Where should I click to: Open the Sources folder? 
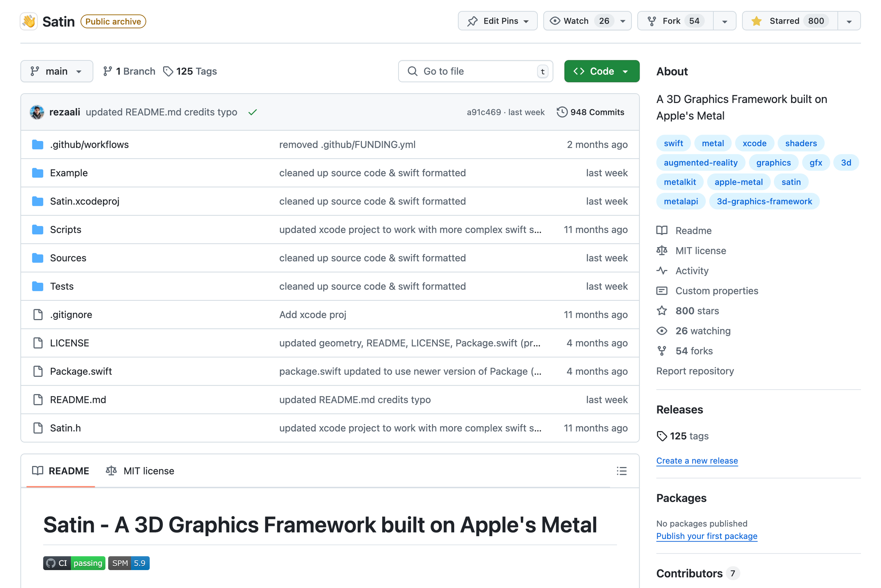(68, 258)
